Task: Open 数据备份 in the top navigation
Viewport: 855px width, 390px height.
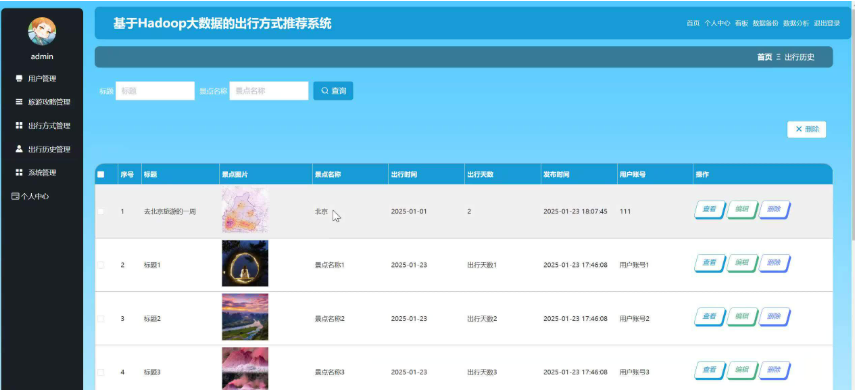Action: pos(766,23)
